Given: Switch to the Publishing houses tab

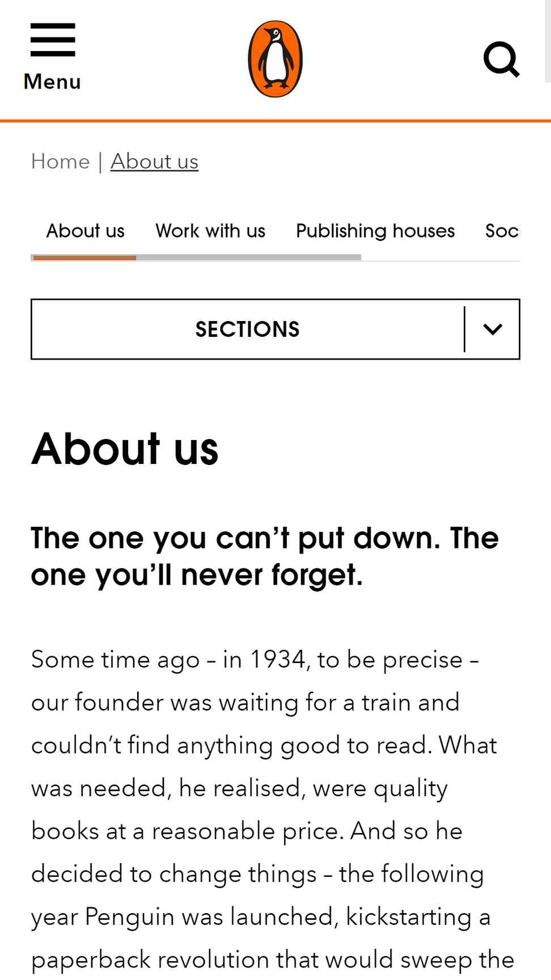Looking at the screenshot, I should coord(375,231).
